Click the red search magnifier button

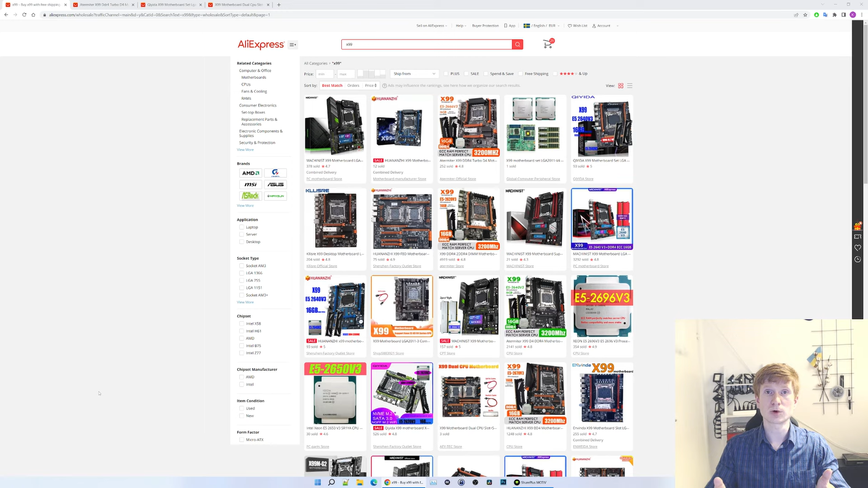point(518,44)
